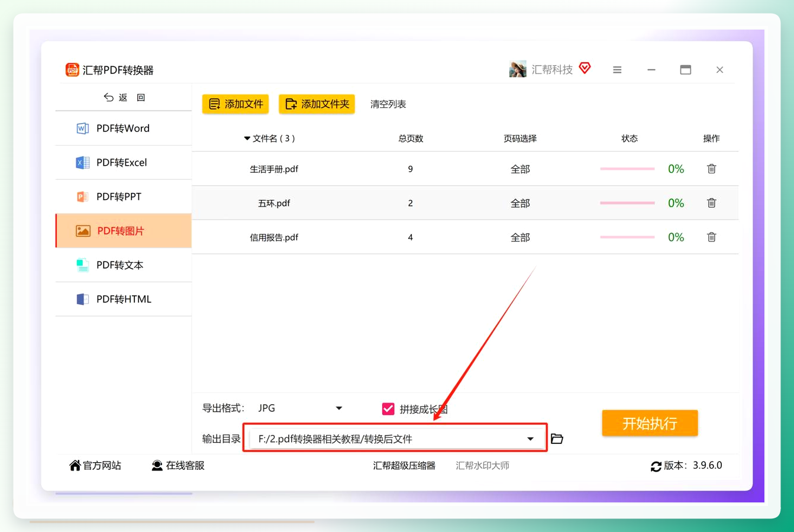Open the PDF转PPT option
Image resolution: width=794 pixels, height=532 pixels.
pos(124,197)
